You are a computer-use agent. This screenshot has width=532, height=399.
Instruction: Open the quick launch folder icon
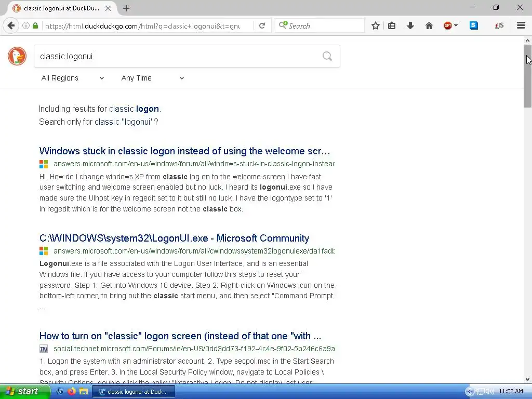tap(84, 391)
